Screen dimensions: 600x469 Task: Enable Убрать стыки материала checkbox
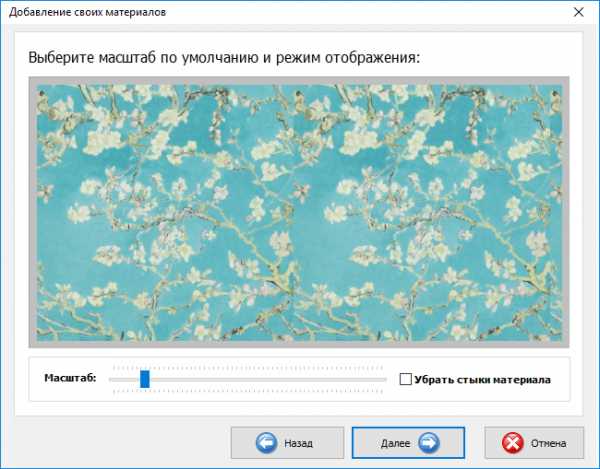pyautogui.click(x=405, y=379)
